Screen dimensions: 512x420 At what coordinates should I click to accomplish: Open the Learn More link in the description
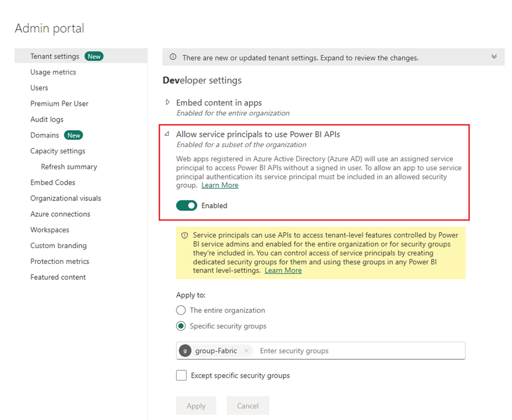pos(220,185)
